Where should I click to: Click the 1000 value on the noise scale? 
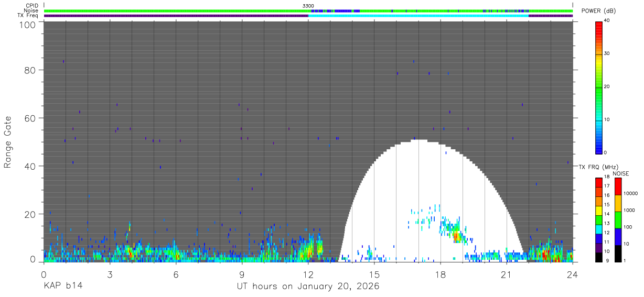pos(629,210)
